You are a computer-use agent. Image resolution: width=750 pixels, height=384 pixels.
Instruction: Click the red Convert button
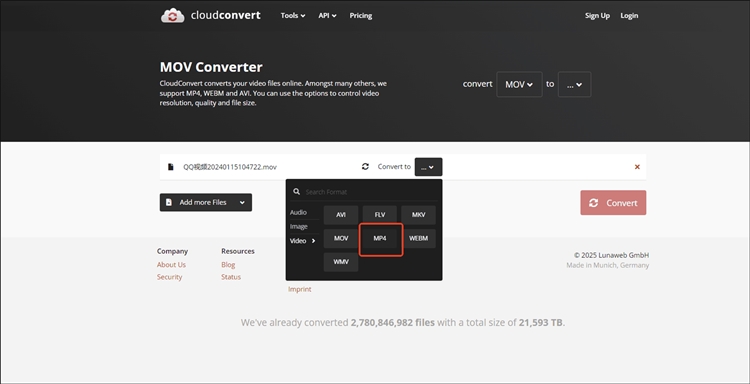(x=613, y=203)
